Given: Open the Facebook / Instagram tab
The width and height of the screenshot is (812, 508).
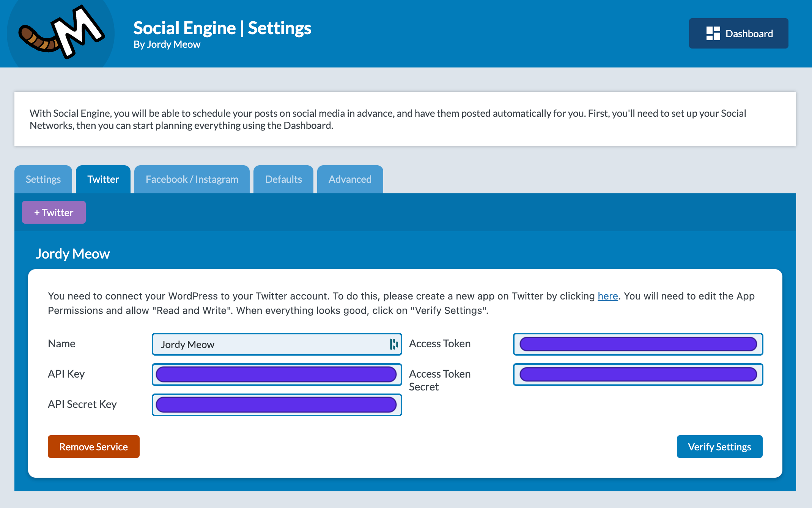Looking at the screenshot, I should click(x=192, y=179).
